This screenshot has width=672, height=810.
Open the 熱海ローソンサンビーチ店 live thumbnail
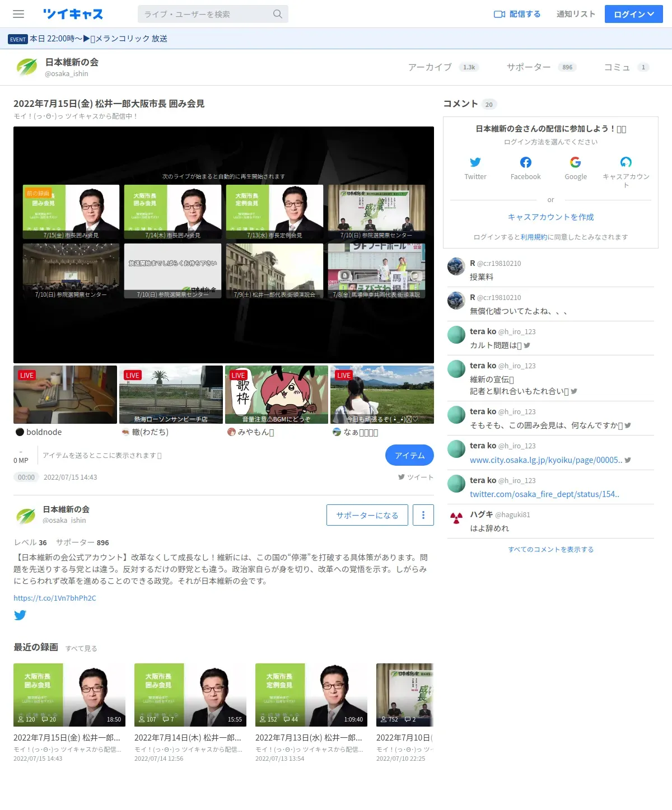[x=171, y=395]
